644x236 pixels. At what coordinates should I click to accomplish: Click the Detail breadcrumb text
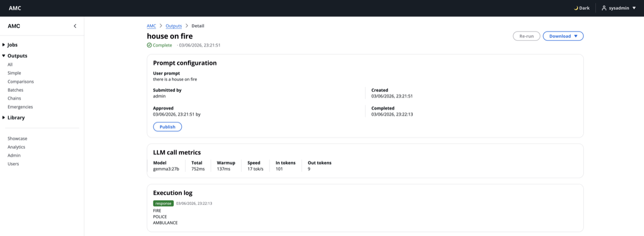pos(198,26)
